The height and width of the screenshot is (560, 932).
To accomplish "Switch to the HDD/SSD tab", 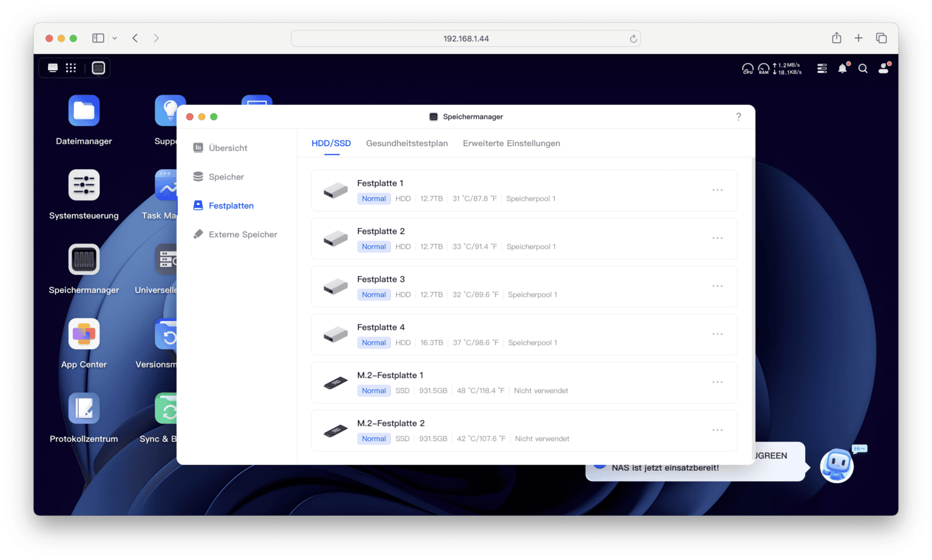I will click(x=331, y=143).
